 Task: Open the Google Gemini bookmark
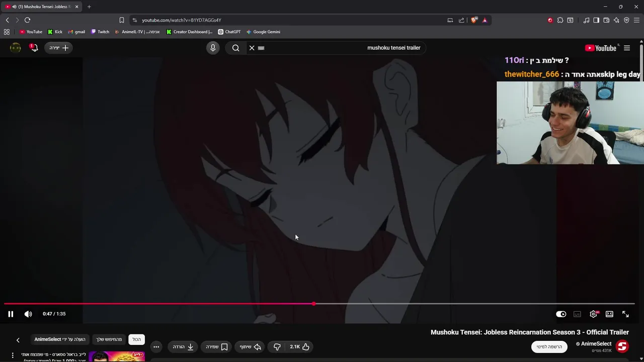[x=263, y=32]
